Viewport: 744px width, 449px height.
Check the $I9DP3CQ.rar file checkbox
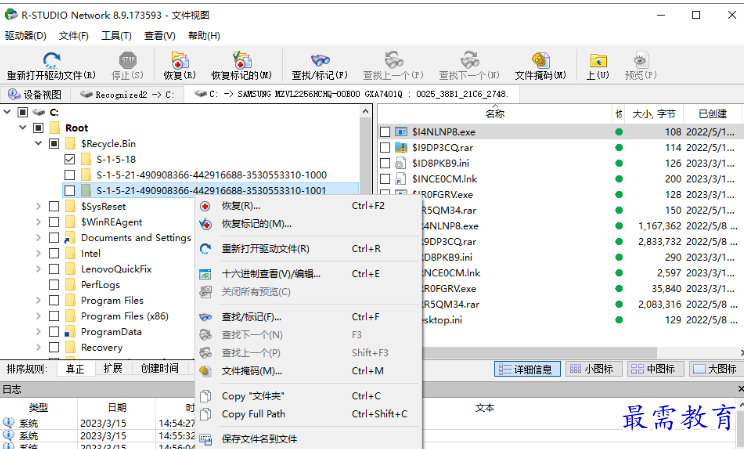(385, 148)
